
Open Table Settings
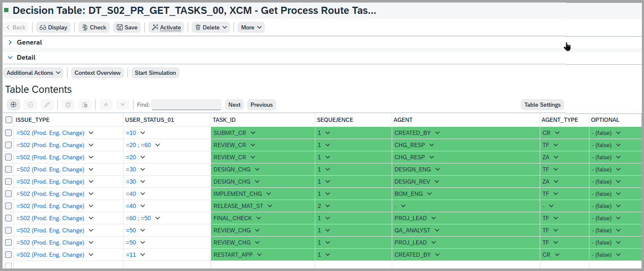coord(542,105)
